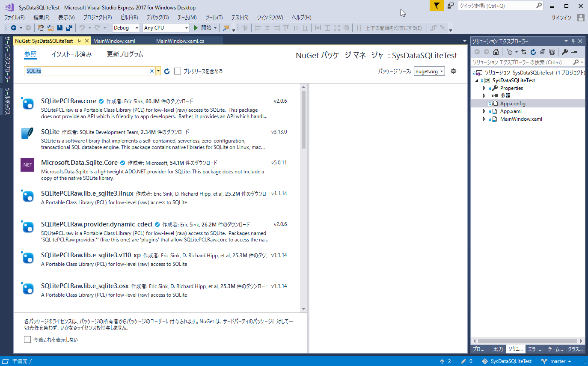Click Solution Explorer properties wrench icon
This screenshot has width=588, height=366.
[x=564, y=52]
